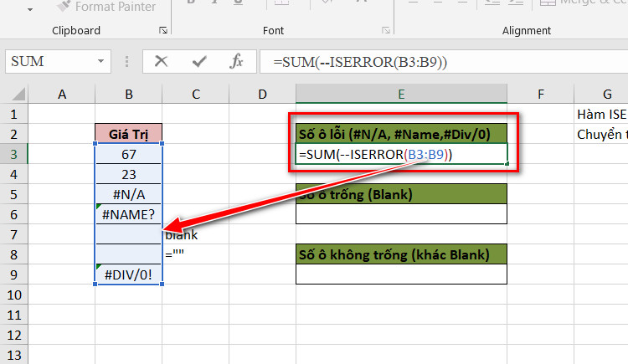628x364 pixels.
Task: Click the Hàm ISE text cell
Action: pos(601,114)
